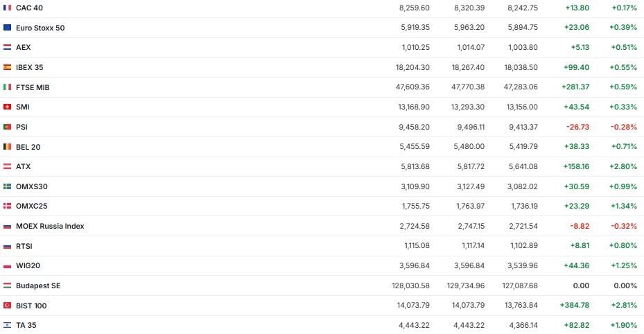This screenshot has width=644, height=334.
Task: Click the Belgium flag icon beside BEL 20
Action: coord(7,147)
